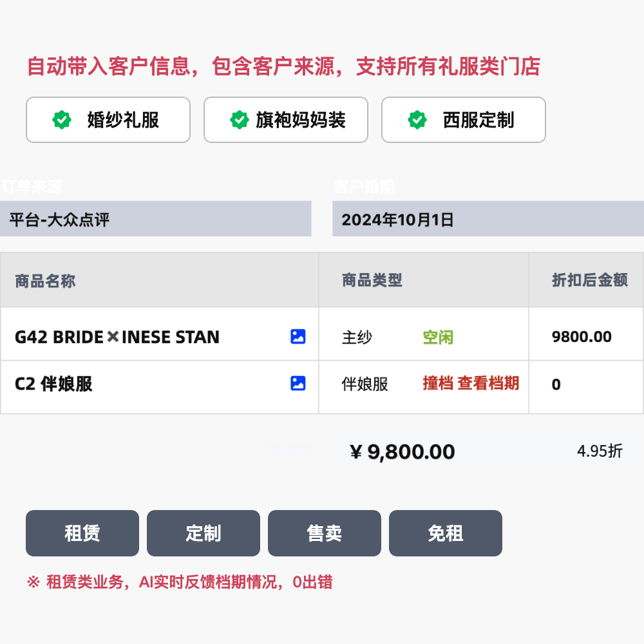Open the 撞档 查看档期 link
This screenshot has height=644, width=644.
[471, 383]
